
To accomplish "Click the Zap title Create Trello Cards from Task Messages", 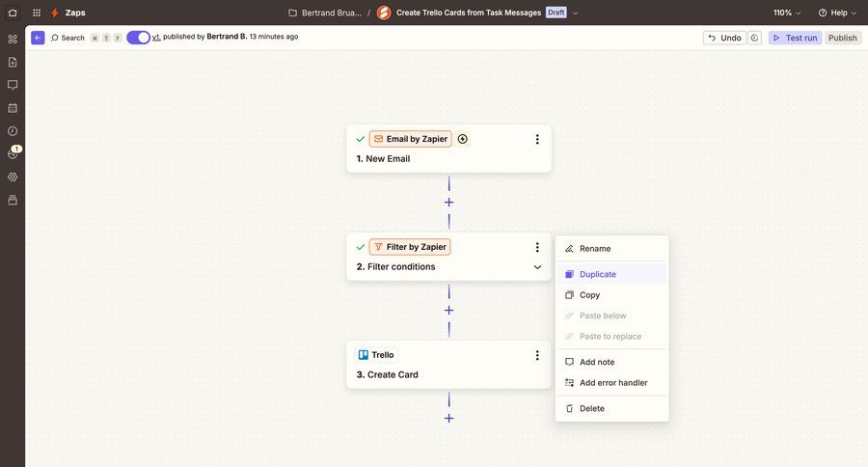I will [469, 13].
